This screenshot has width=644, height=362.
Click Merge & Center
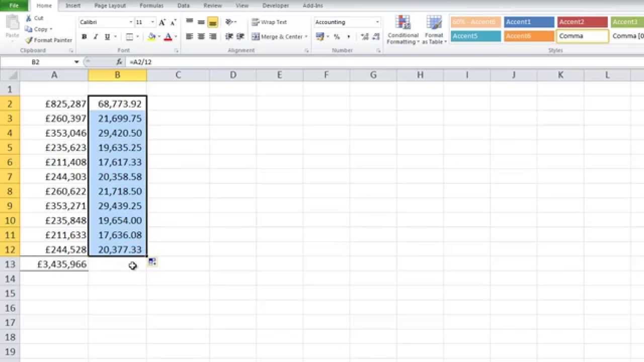(277, 37)
